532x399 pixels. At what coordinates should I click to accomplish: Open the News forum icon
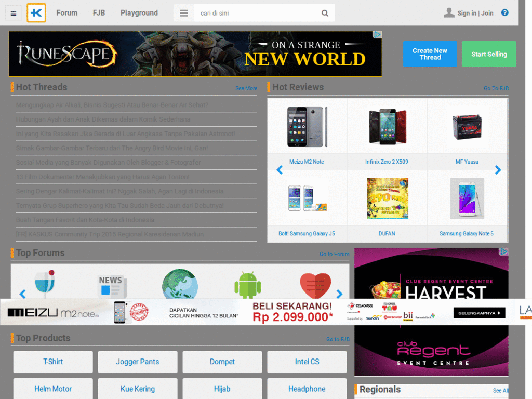[x=112, y=286]
